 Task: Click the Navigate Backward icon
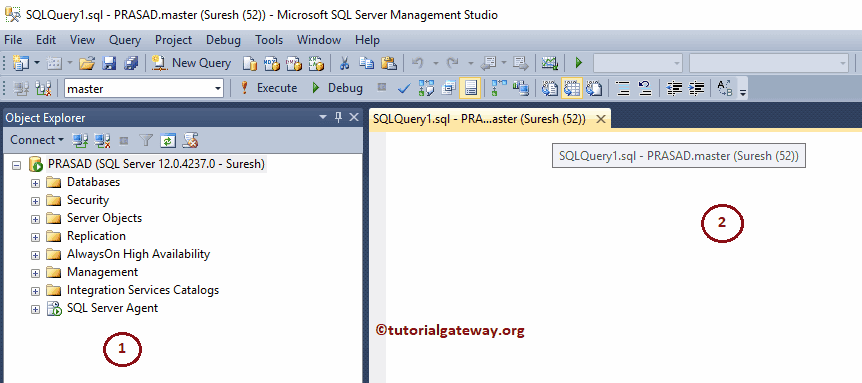pyautogui.click(x=489, y=63)
